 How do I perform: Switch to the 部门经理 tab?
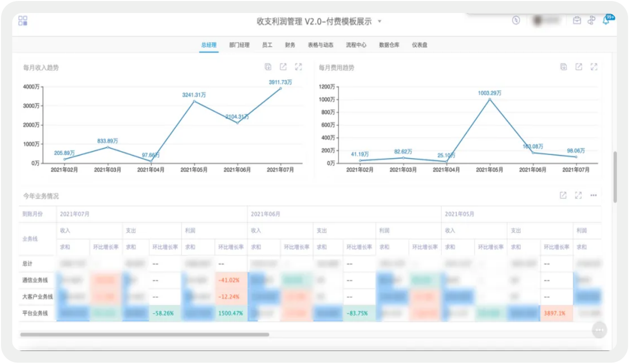[x=239, y=45]
